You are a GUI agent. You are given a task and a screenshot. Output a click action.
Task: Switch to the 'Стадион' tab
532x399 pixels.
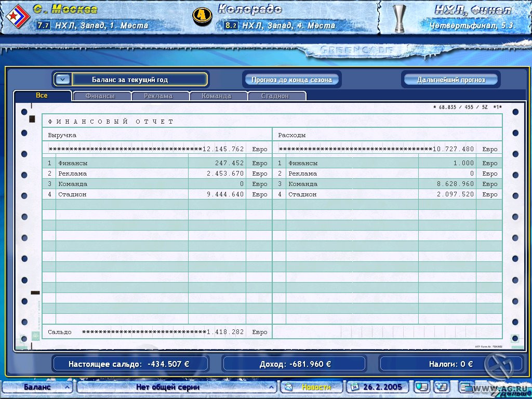tap(276, 96)
